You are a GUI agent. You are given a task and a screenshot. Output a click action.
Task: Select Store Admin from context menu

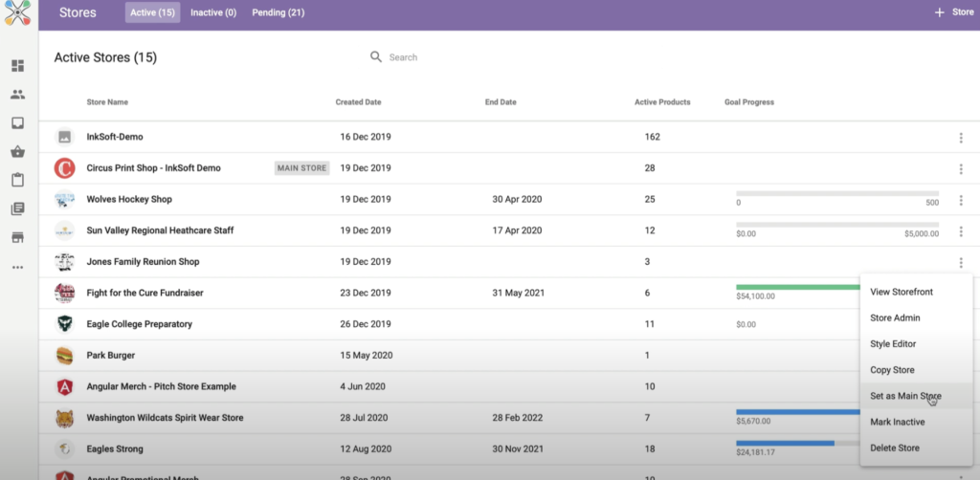[916, 317]
